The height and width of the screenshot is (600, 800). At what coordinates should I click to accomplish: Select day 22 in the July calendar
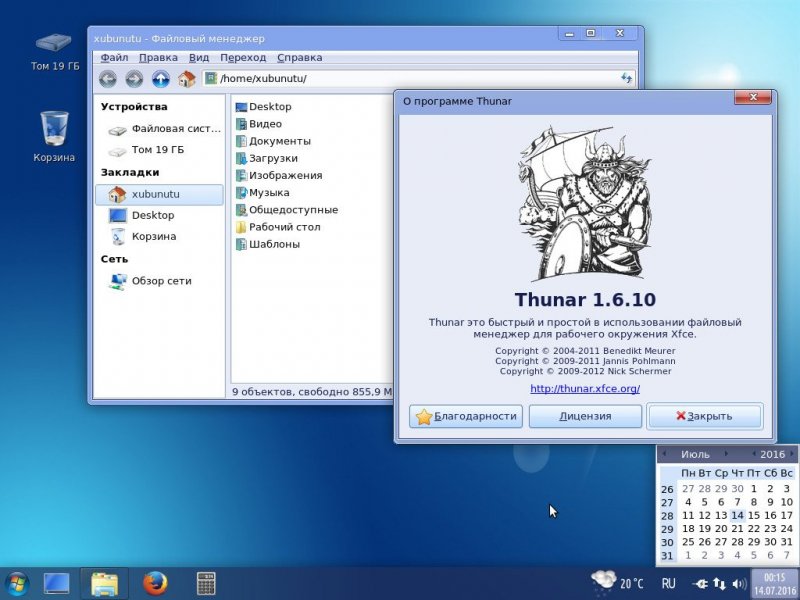(754, 529)
